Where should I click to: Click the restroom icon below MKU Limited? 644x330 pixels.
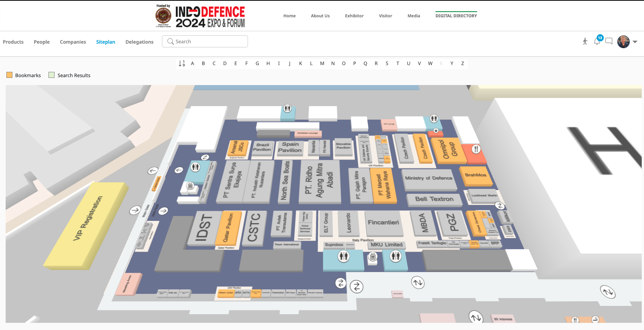pyautogui.click(x=395, y=257)
